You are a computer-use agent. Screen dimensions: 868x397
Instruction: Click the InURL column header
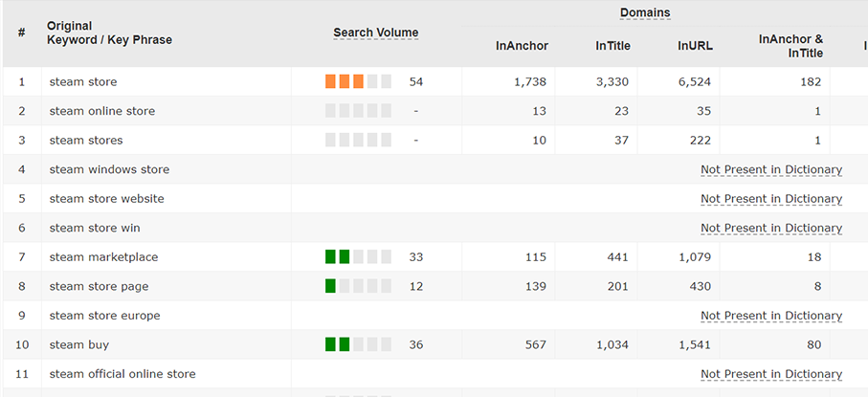click(x=694, y=46)
